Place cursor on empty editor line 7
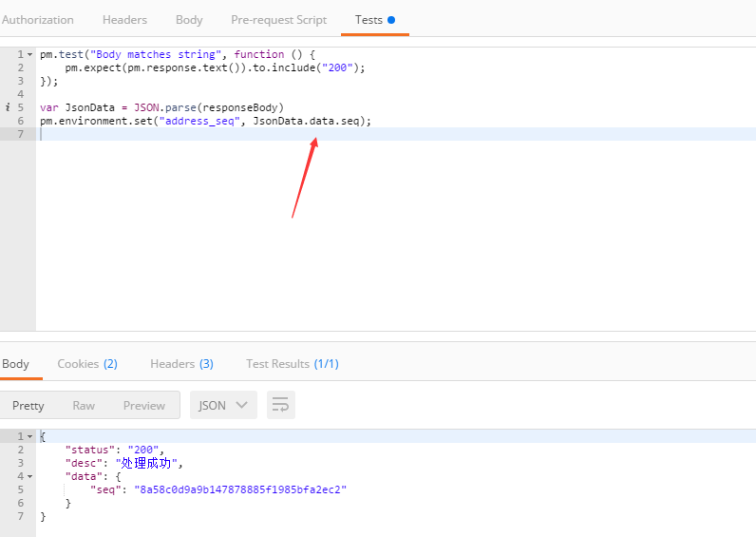 [x=395, y=134]
